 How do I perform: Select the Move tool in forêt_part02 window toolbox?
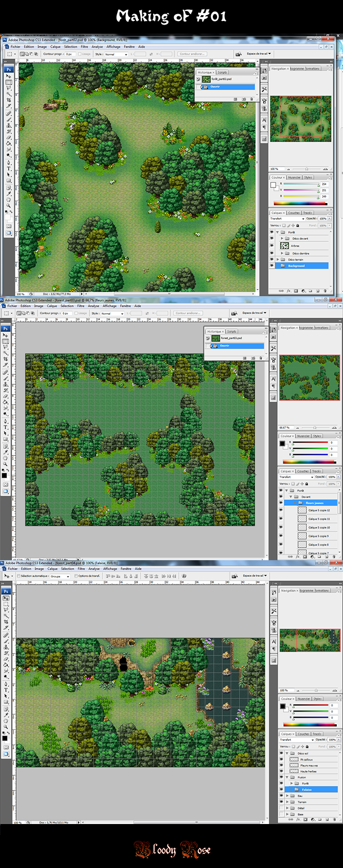[x=9, y=76]
